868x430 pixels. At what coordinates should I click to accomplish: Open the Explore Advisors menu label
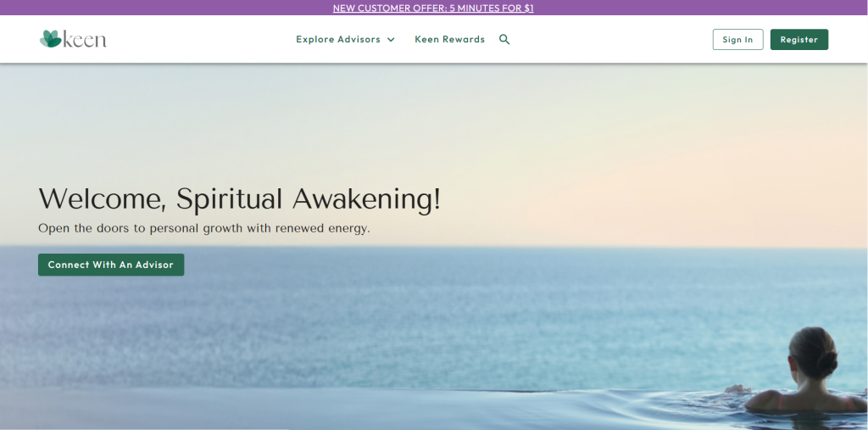point(338,40)
